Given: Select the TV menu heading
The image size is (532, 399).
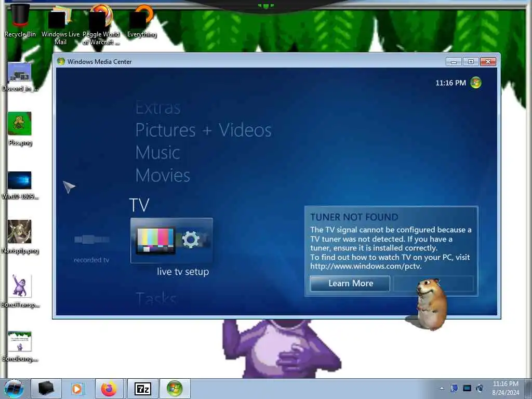Looking at the screenshot, I should tap(139, 205).
